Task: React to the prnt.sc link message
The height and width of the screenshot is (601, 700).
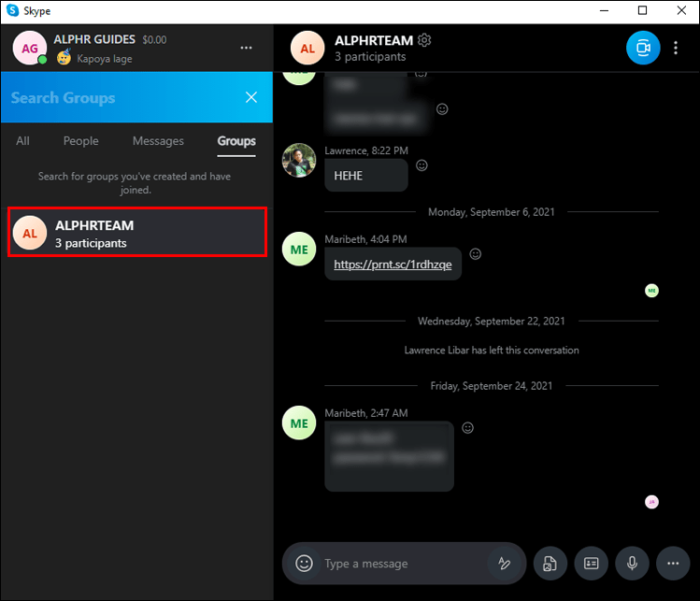Action: coord(476,254)
